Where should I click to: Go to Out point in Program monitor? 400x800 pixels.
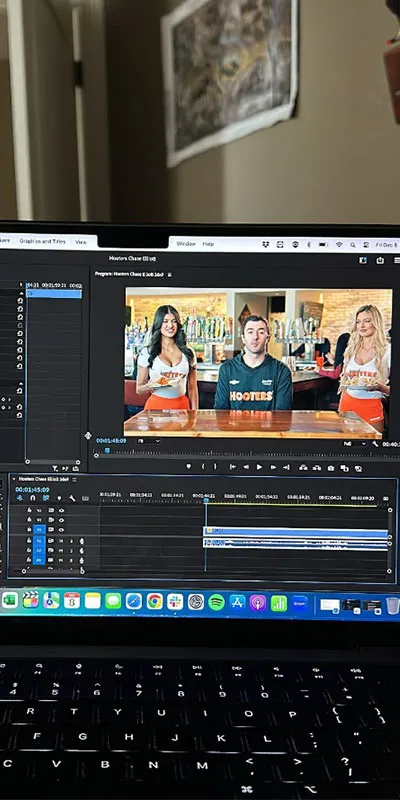point(286,467)
